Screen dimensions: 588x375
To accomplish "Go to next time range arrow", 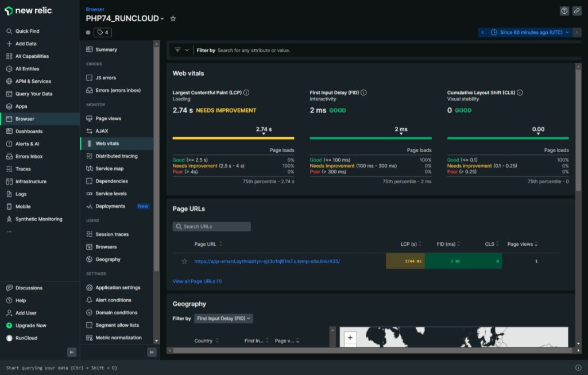I will click(577, 32).
